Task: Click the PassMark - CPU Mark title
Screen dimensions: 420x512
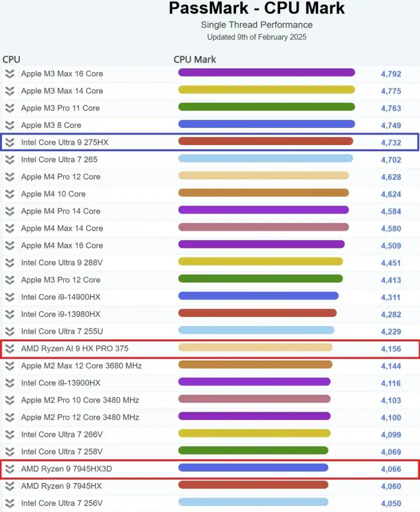Action: pos(256,8)
